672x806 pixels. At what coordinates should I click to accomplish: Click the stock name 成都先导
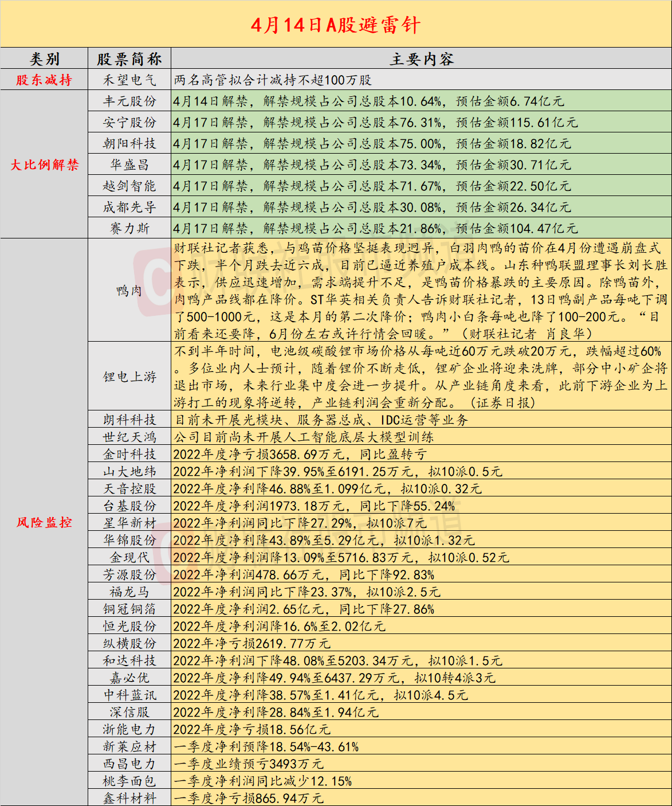click(x=129, y=208)
